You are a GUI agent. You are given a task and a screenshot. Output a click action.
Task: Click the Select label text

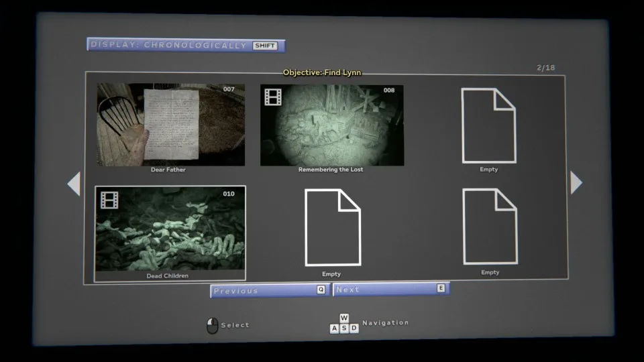click(x=235, y=325)
